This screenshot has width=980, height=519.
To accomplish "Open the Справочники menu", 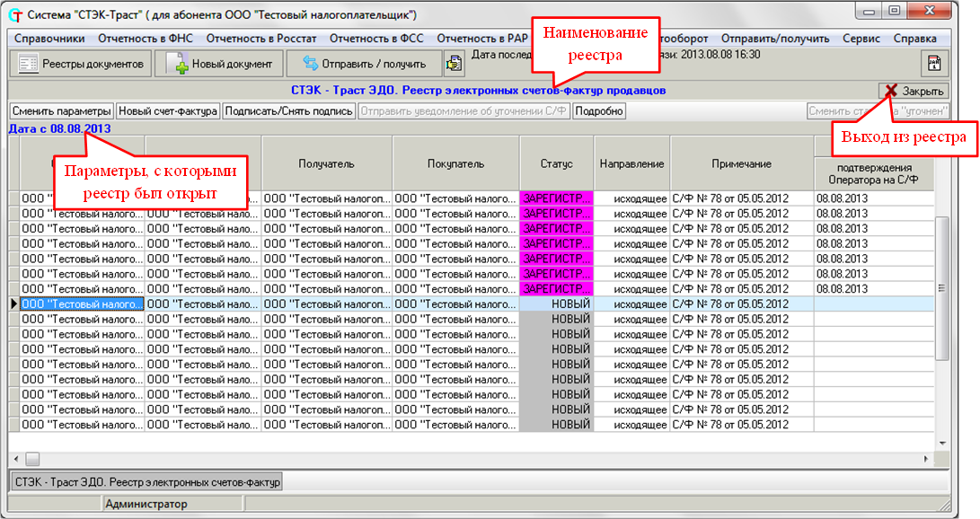I will tap(49, 38).
